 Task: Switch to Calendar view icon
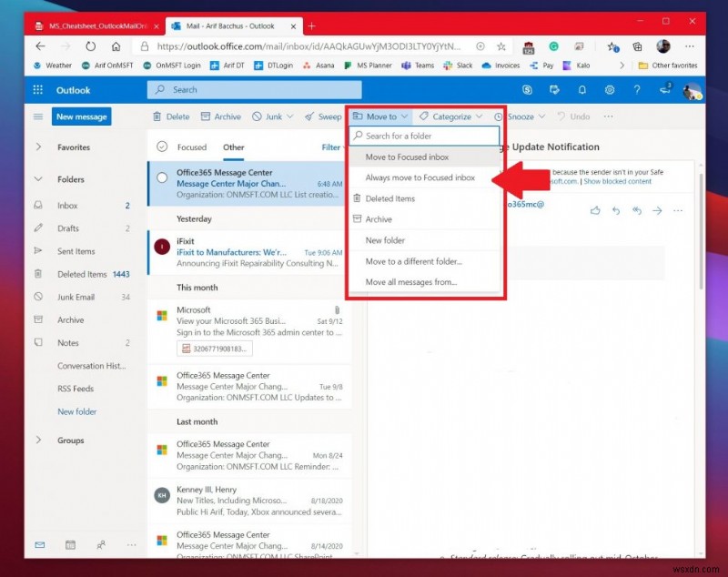(70, 544)
